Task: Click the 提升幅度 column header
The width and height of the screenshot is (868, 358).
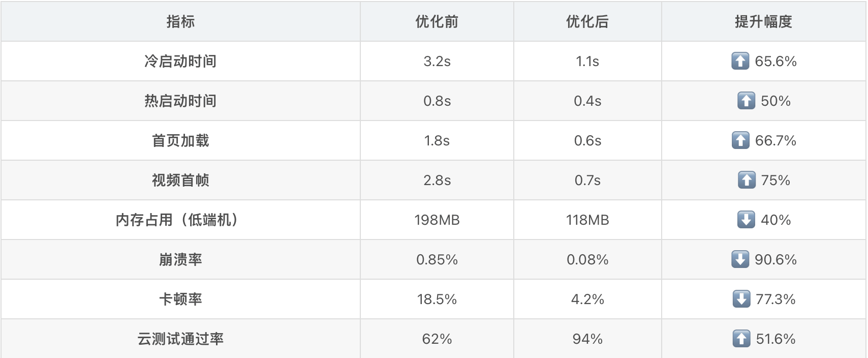Action: click(x=763, y=21)
